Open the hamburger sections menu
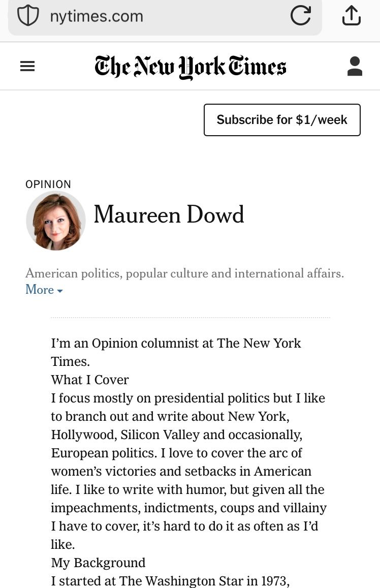Viewport: 380px width, 588px height. (x=27, y=67)
